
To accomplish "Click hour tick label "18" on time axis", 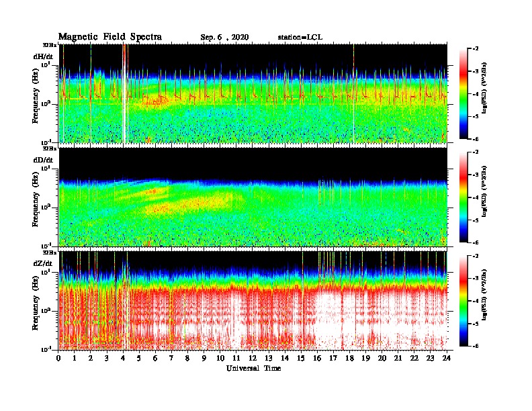I will [x=349, y=359].
